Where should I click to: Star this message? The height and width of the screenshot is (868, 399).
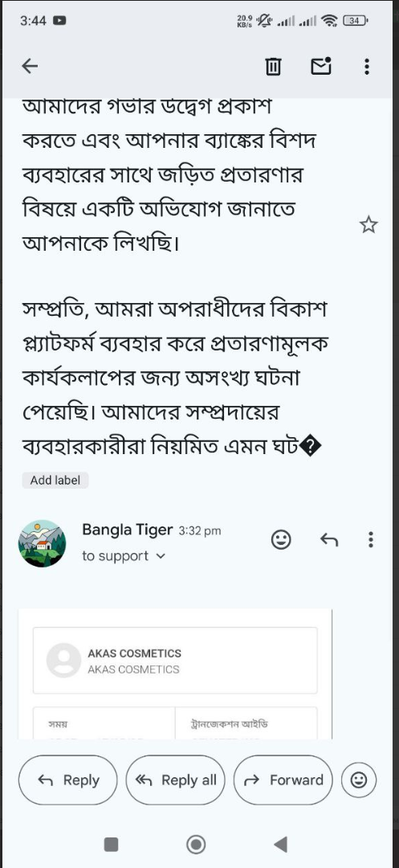click(x=368, y=225)
